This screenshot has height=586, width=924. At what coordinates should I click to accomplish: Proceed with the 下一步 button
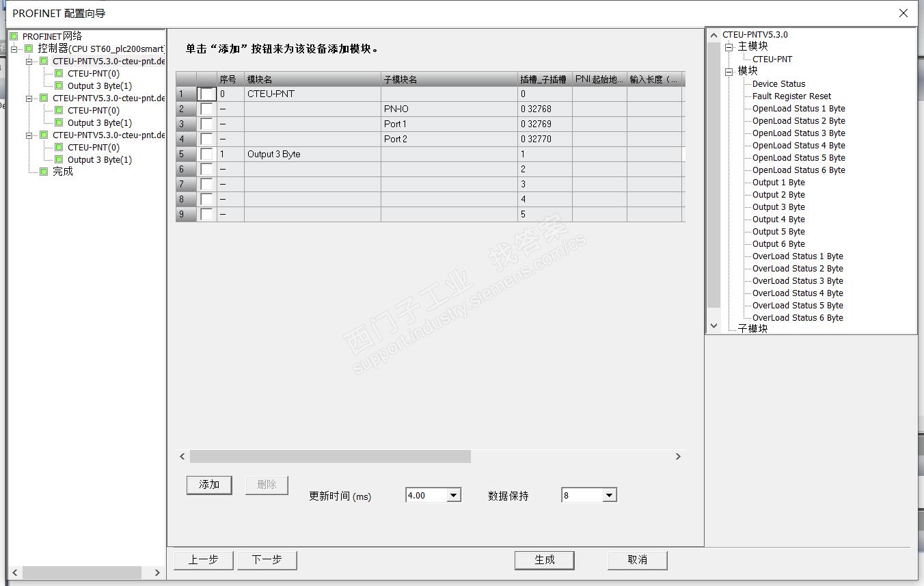pos(267,560)
